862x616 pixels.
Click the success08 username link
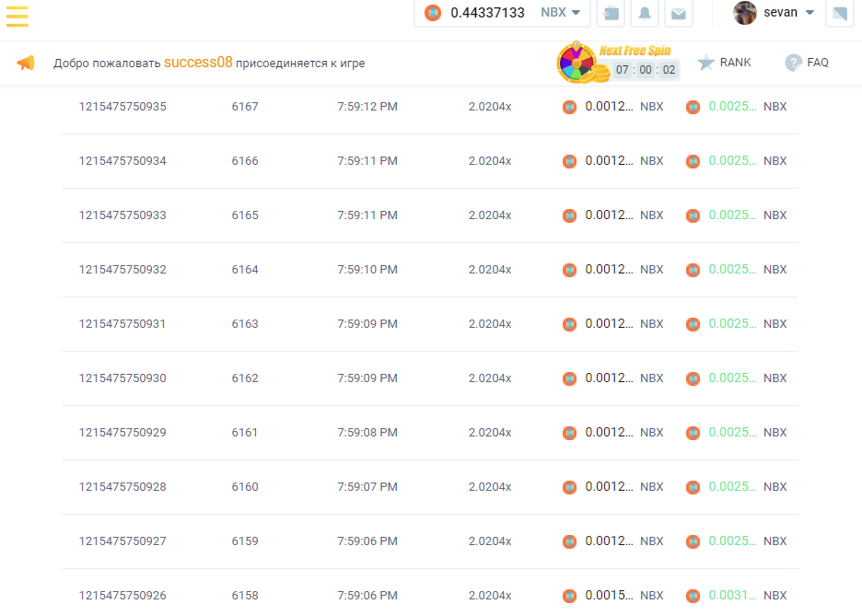198,63
